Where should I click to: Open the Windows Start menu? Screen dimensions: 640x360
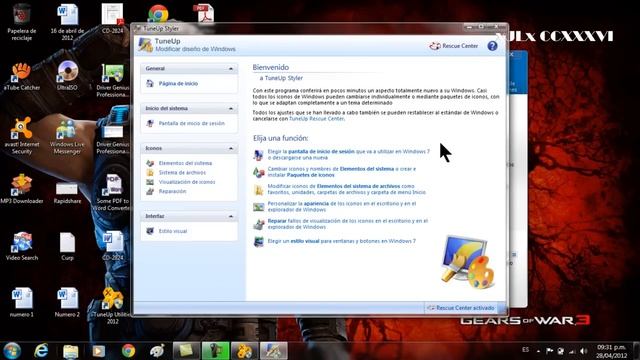[12, 351]
